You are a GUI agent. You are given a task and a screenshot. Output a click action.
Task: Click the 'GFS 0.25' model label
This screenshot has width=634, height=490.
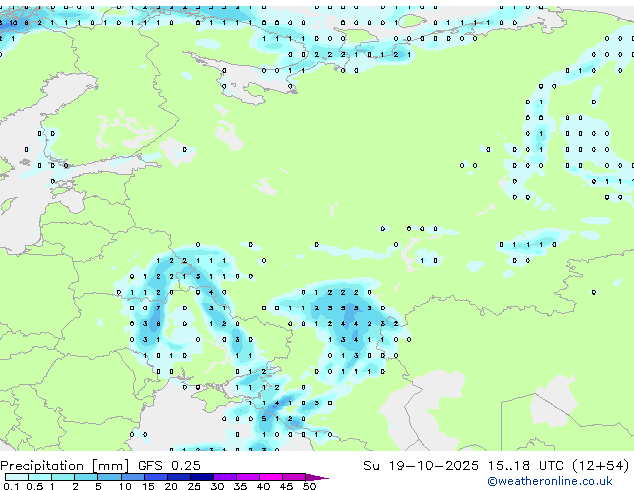tap(169, 466)
